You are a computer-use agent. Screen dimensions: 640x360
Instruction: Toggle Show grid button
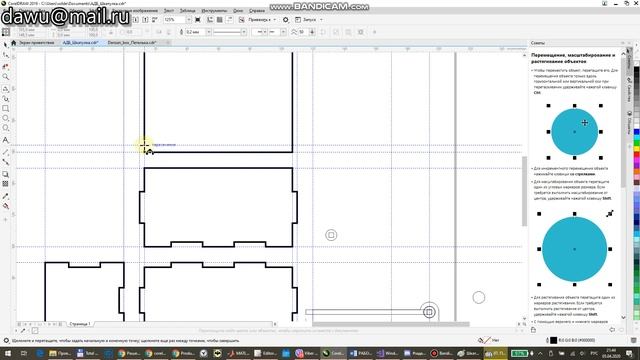(220, 19)
